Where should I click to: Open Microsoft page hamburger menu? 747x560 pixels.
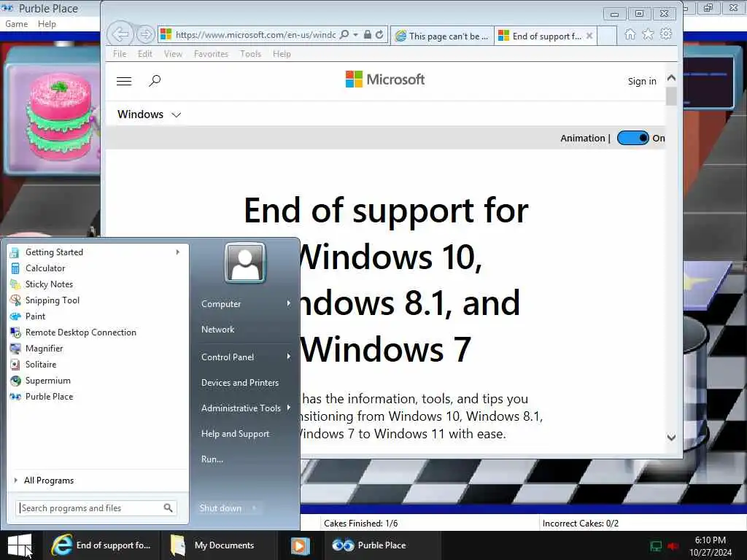pyautogui.click(x=124, y=81)
